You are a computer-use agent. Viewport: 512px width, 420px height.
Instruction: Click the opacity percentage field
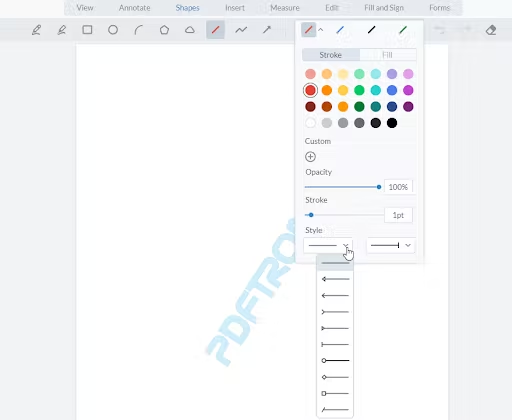point(398,187)
